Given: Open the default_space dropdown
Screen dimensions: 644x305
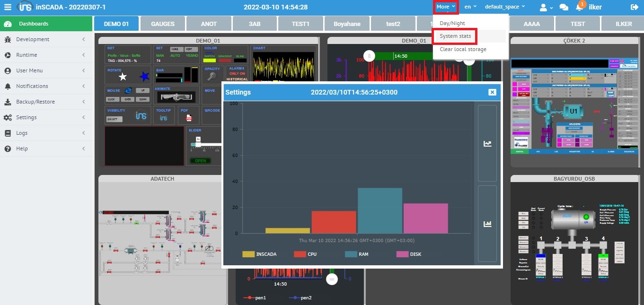Looking at the screenshot, I should [x=505, y=7].
